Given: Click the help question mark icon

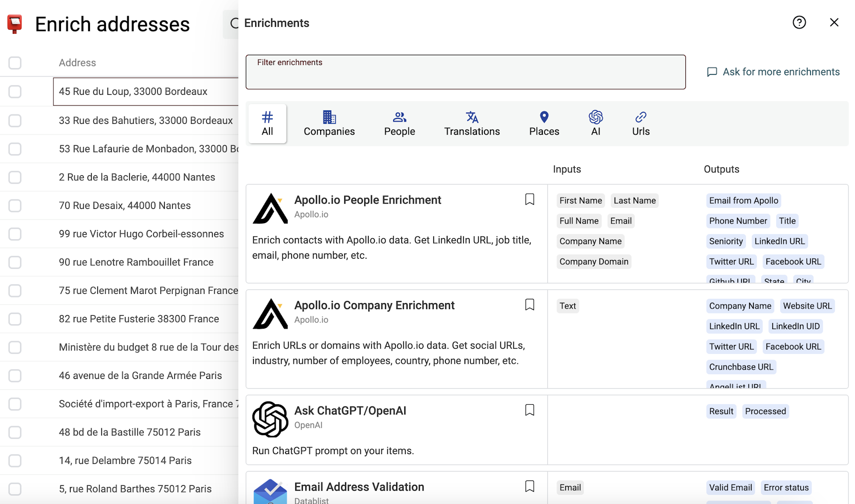Looking at the screenshot, I should click(799, 22).
